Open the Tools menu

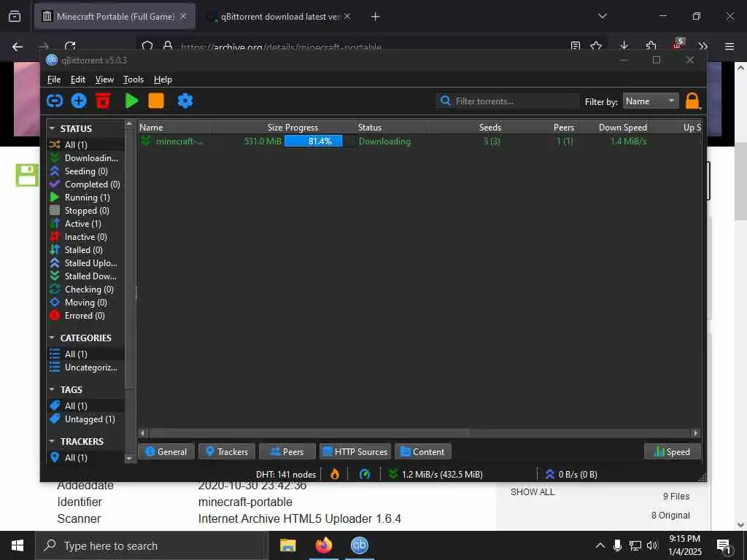click(x=133, y=79)
